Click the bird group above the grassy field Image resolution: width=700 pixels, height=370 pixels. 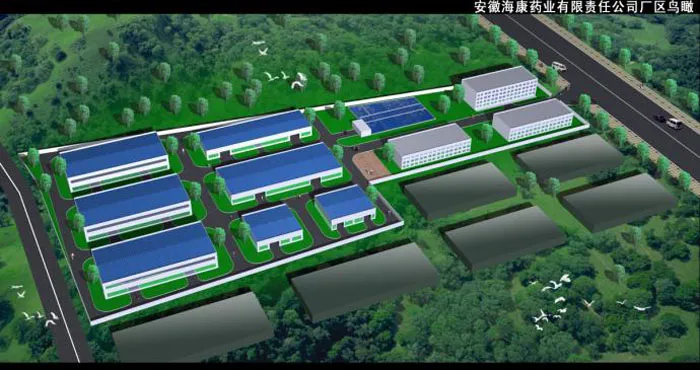point(285,80)
